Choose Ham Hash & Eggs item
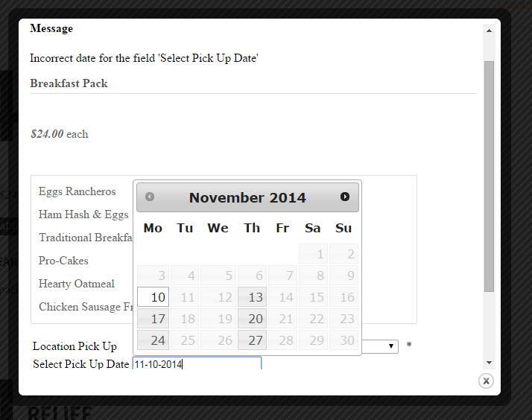 click(x=83, y=214)
